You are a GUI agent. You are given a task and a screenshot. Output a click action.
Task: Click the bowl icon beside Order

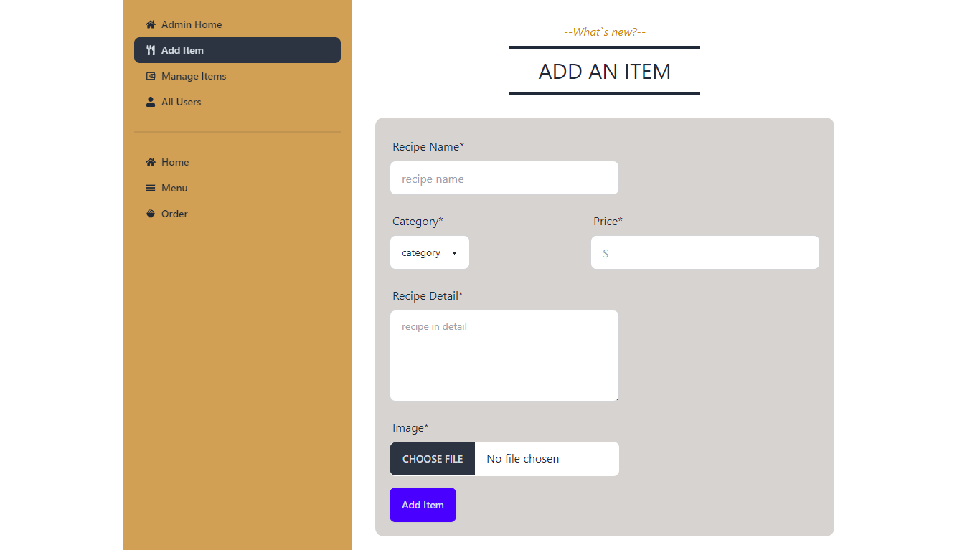(151, 214)
